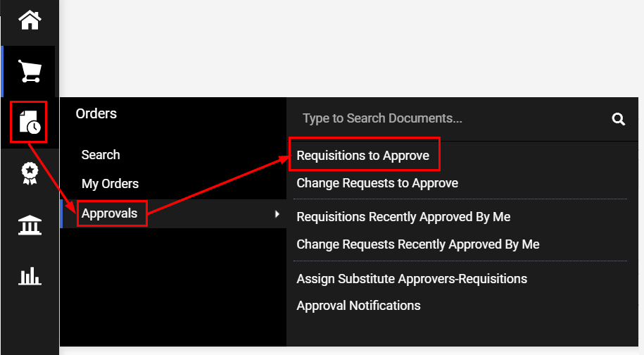Open the bar chart reporting icon
This screenshot has width=644, height=355.
click(30, 276)
